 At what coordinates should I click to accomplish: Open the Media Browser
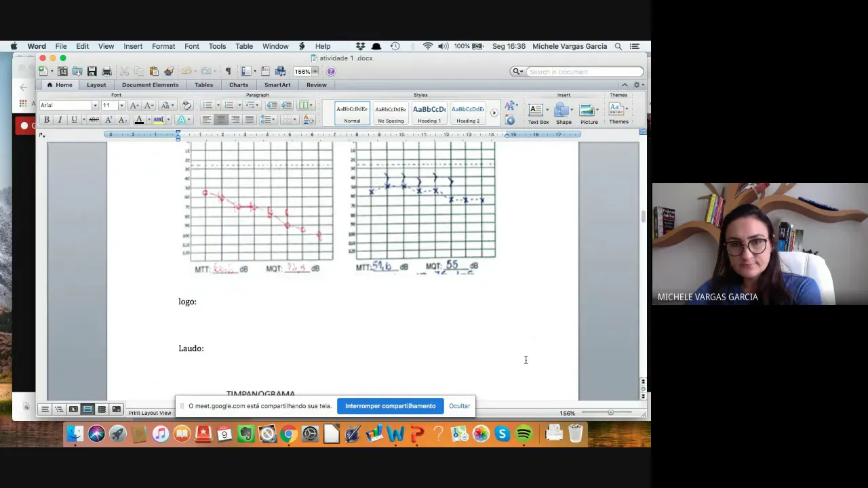[x=280, y=71]
